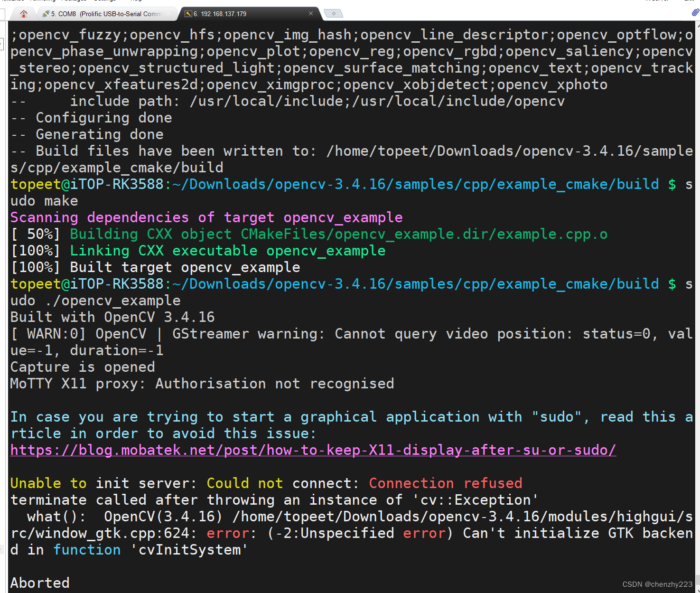Image resolution: width=700 pixels, height=593 pixels.
Task: Open the blog.mobatek.net X11 display link
Action: (313, 450)
